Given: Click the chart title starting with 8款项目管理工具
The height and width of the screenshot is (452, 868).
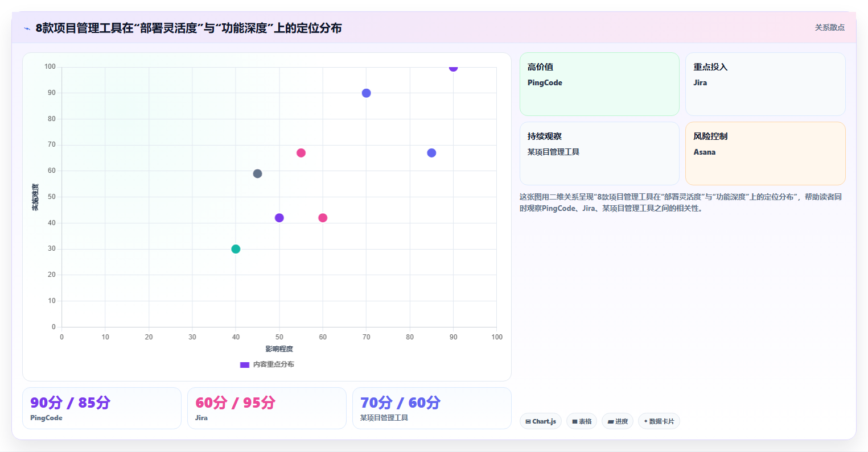Looking at the screenshot, I should click(188, 28).
